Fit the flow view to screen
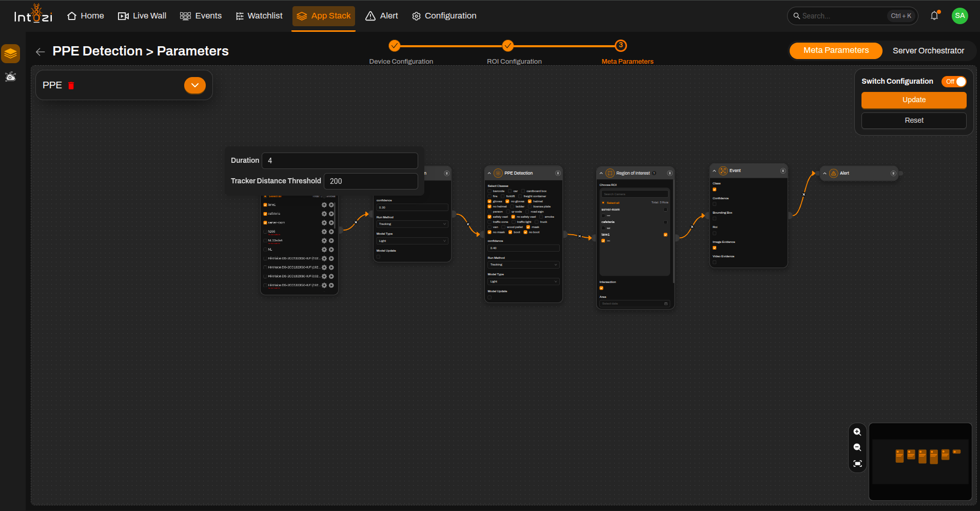 [857, 464]
